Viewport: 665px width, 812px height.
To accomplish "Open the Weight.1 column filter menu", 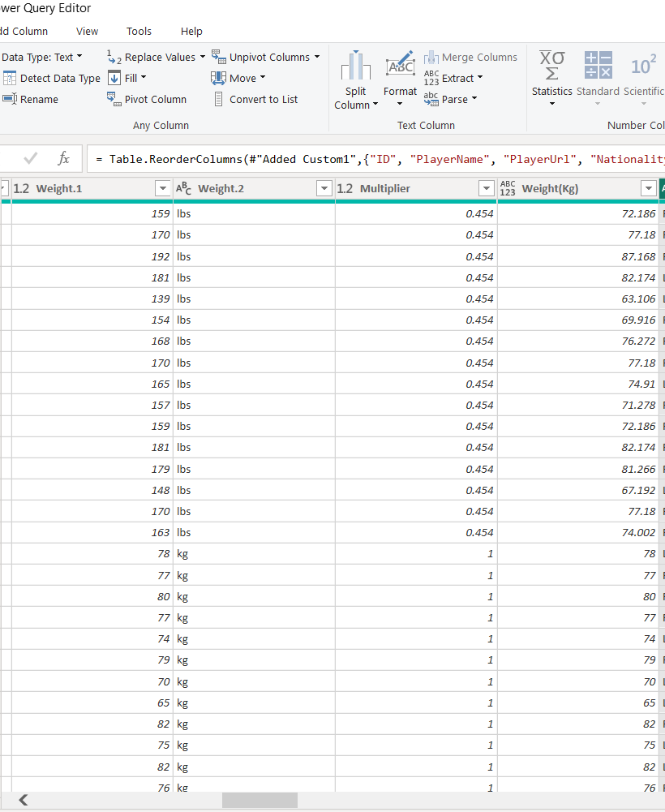I will click(163, 187).
